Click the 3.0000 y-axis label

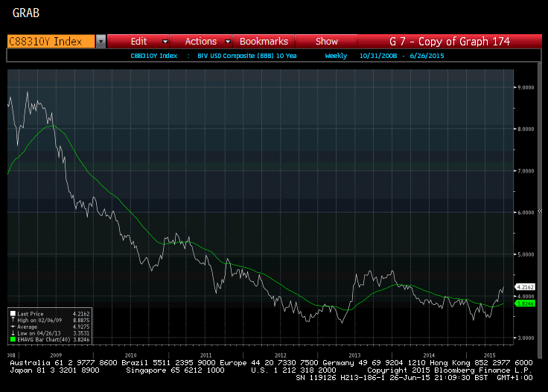526,338
